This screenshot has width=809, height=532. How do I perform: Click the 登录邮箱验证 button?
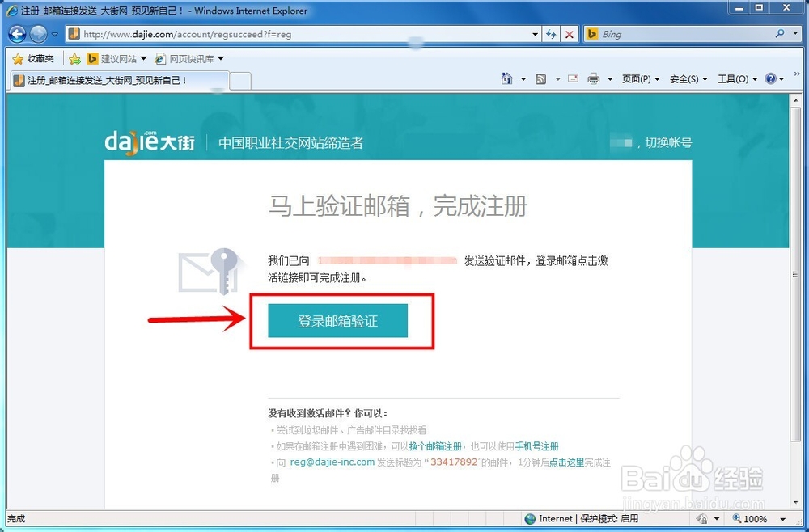(338, 321)
